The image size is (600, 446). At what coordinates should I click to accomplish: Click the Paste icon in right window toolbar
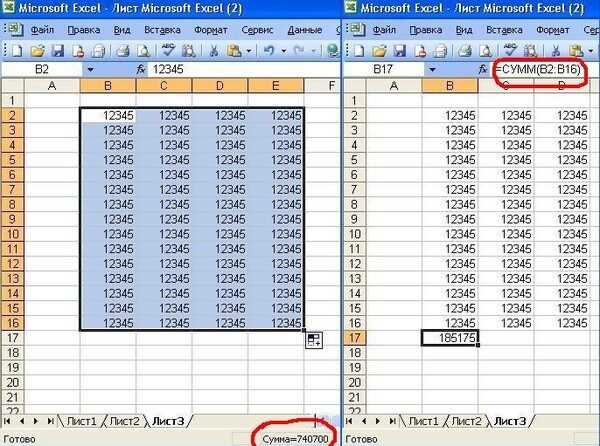click(576, 51)
